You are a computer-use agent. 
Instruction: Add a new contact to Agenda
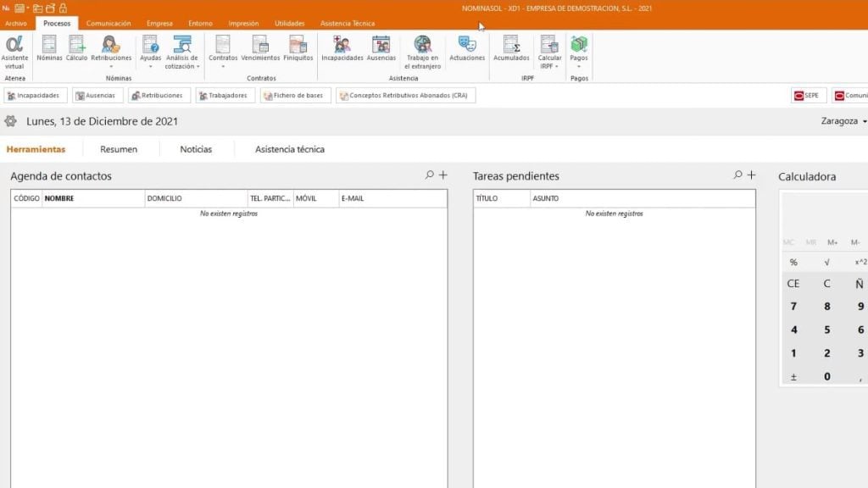pyautogui.click(x=442, y=175)
